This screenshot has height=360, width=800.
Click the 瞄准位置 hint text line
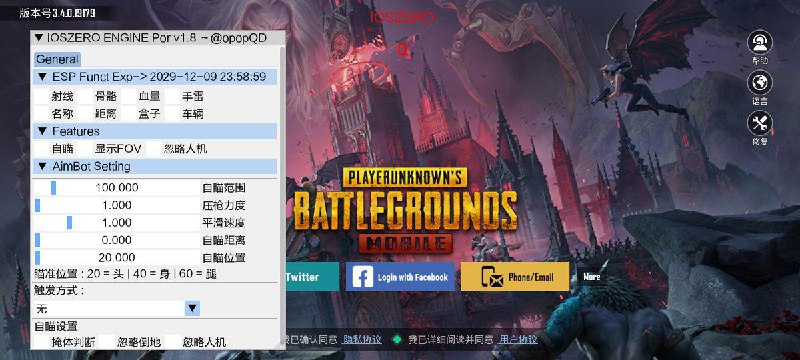(x=125, y=274)
